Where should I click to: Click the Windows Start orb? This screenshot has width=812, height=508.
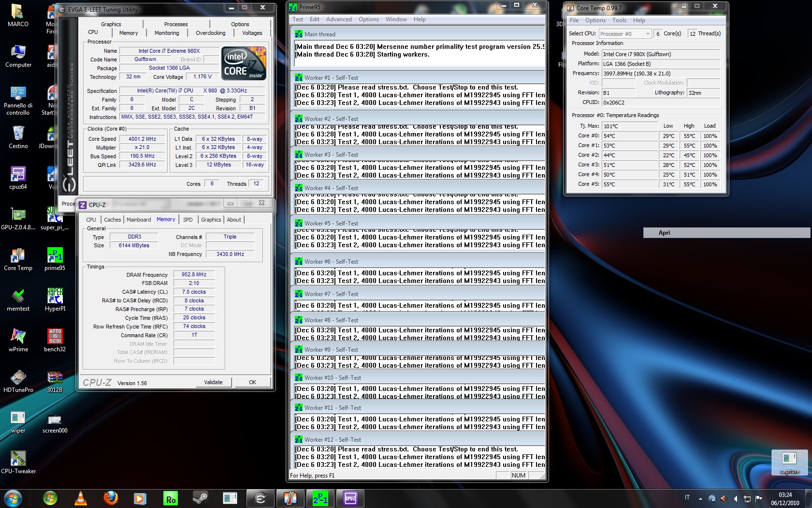(x=13, y=498)
